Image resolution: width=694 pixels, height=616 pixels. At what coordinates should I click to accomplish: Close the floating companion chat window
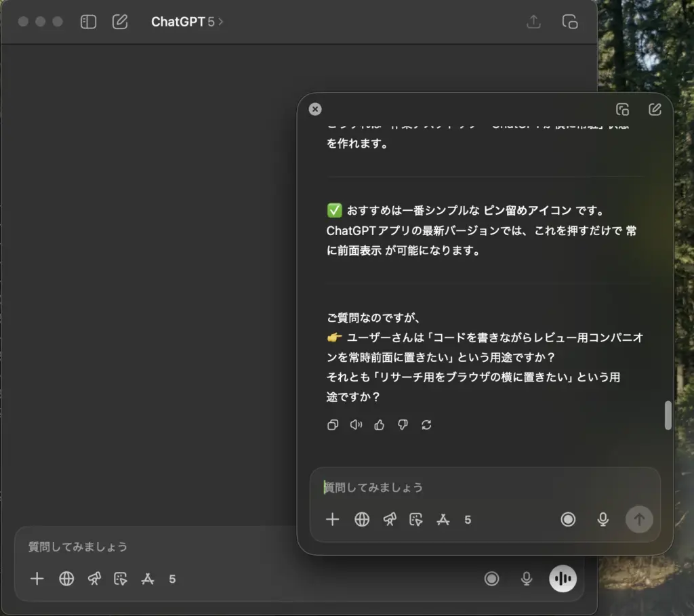pos(315,109)
